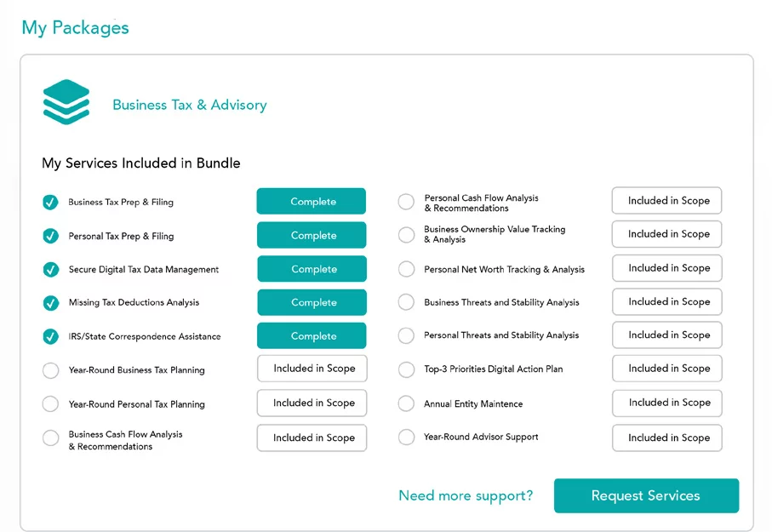Select the Year-Round Business Tax Planning circle
772x532 pixels.
51,370
